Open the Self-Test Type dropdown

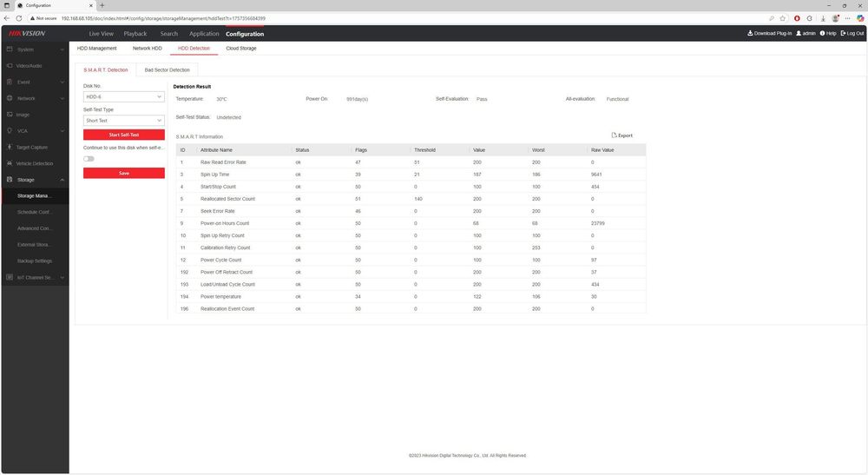tap(123, 120)
